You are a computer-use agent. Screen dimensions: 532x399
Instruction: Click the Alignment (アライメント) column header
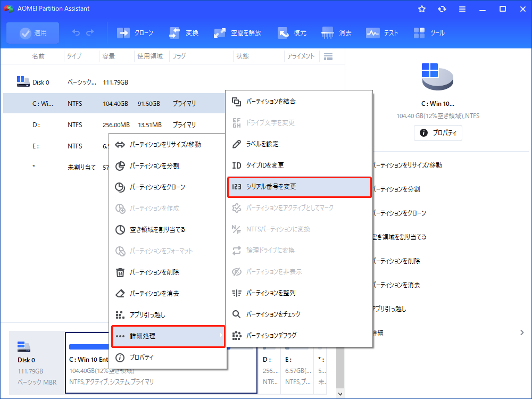pos(301,56)
